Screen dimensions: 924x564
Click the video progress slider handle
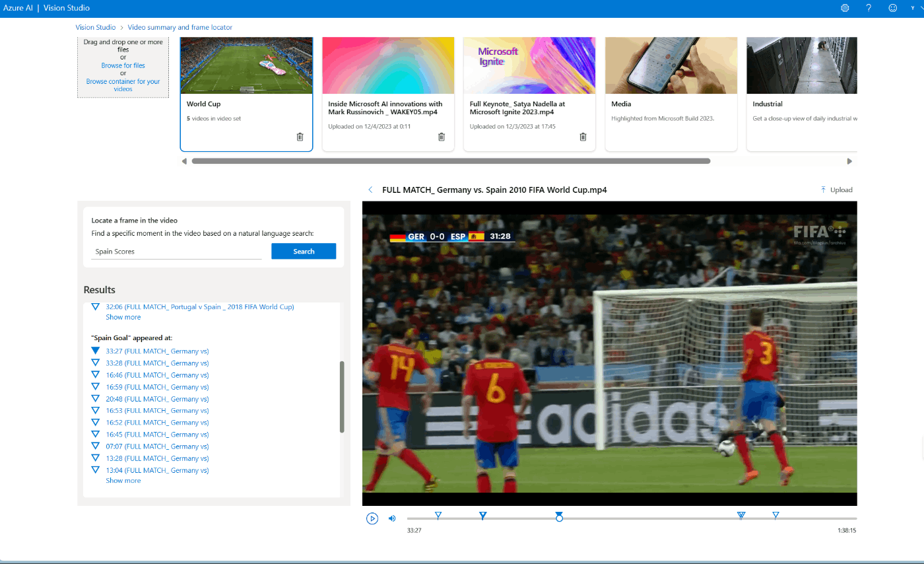pyautogui.click(x=559, y=518)
